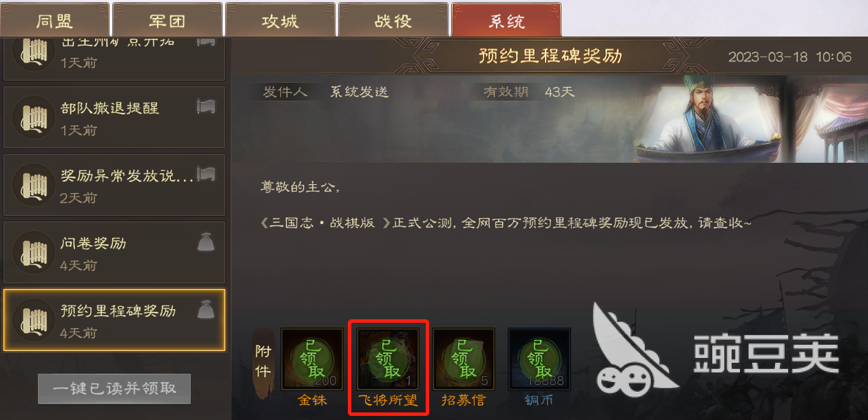
Task: Click the flag icon on 部队撤退提醒
Action: click(206, 106)
